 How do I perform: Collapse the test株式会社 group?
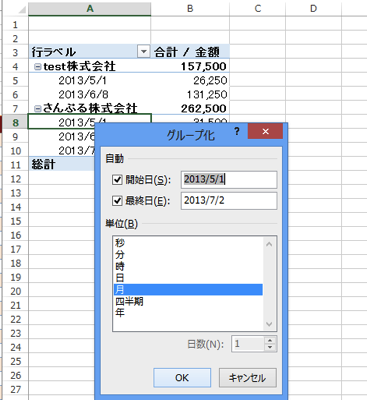click(x=38, y=67)
